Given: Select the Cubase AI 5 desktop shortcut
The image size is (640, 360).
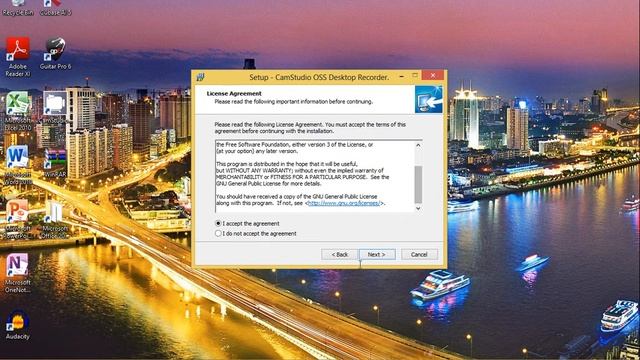Looking at the screenshot, I should pos(55,7).
